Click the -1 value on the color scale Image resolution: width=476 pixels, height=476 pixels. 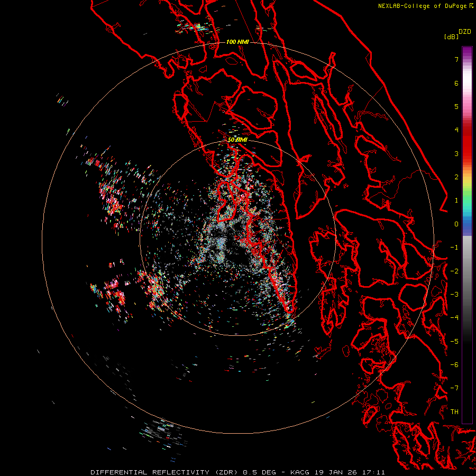pyautogui.click(x=454, y=248)
